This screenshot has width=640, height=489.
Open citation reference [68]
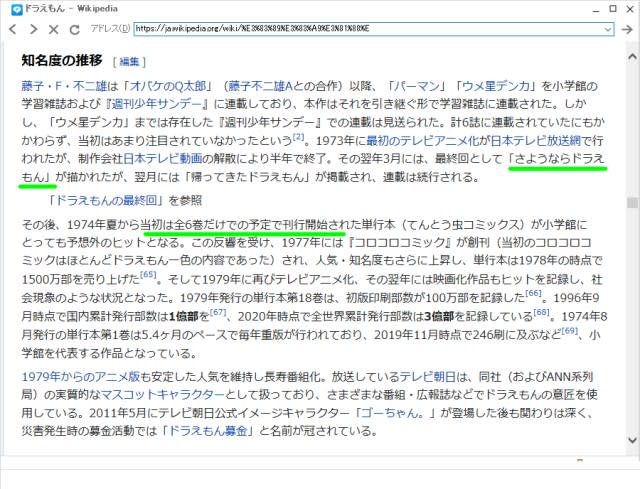point(541,312)
